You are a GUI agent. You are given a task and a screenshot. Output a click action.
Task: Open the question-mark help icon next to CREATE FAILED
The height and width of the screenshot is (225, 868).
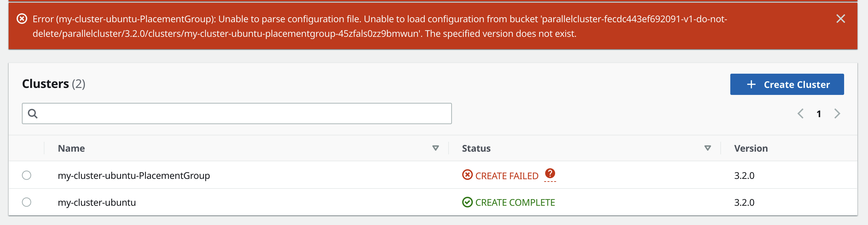550,174
